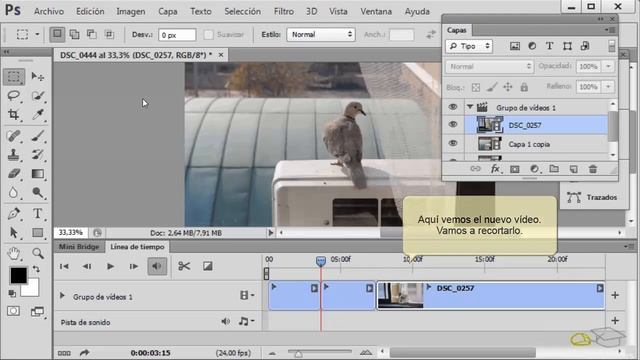Open the Trazados panel
The image size is (640, 360).
pos(593,197)
